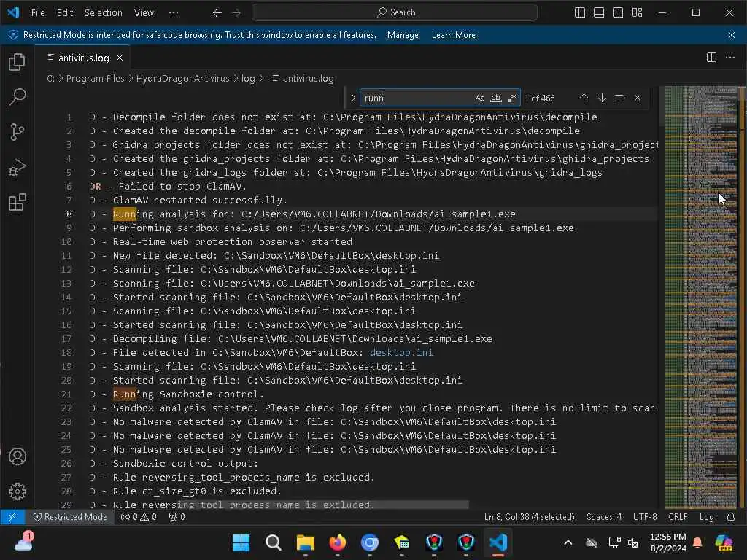747x560 pixels.
Task: Open Firefox from the taskbar
Action: tap(338, 542)
